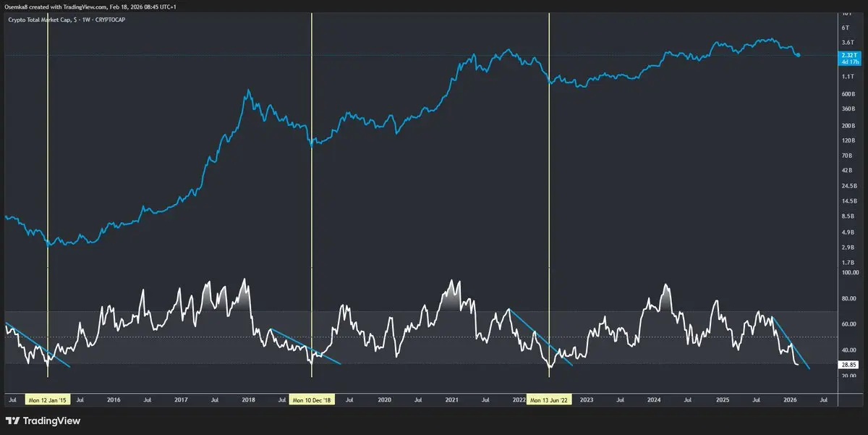
Task: Click the 2021 year label on time axis
Action: 451,400
